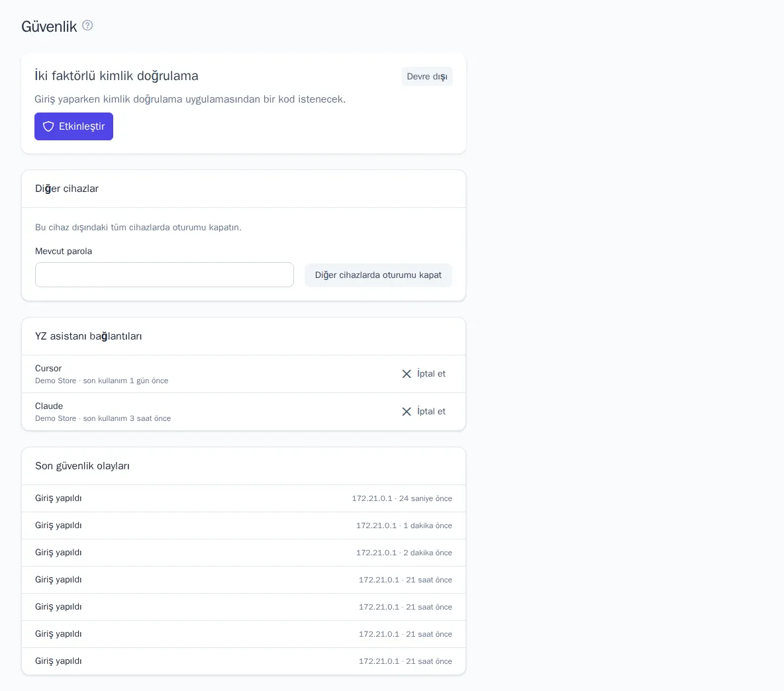This screenshot has width=784, height=691.
Task: Click the İki faktörlü kimlik doğrulama heading
Action: pos(117,76)
